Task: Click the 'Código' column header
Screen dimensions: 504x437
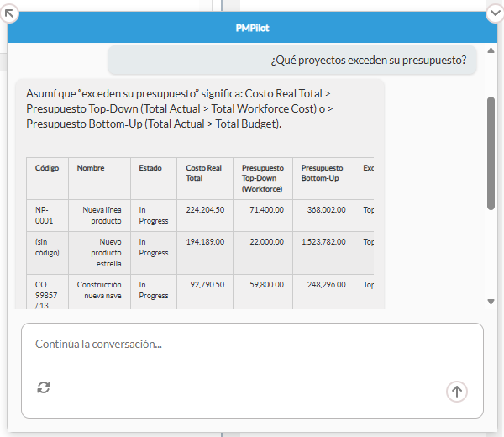Action: coord(47,168)
